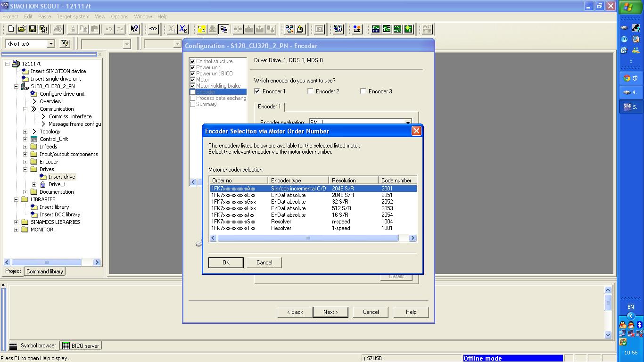Click the Save and compile icon
The image size is (644, 362).
(x=43, y=29)
